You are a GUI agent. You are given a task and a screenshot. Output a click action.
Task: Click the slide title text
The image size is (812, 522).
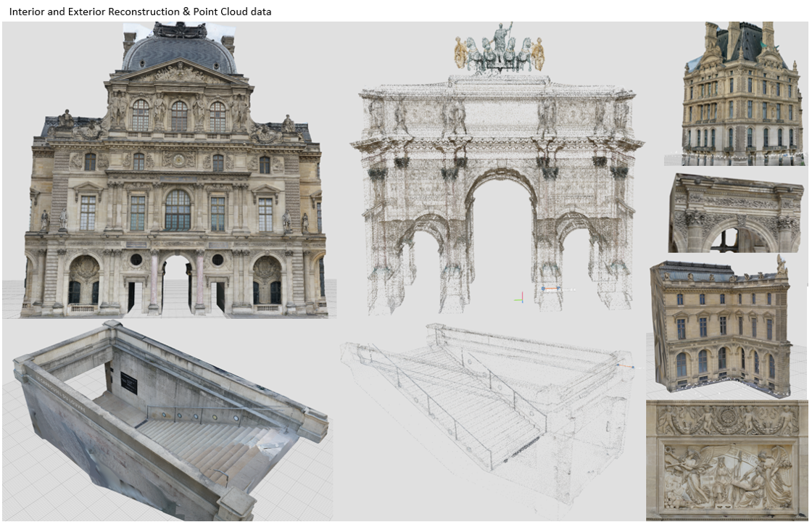click(138, 11)
